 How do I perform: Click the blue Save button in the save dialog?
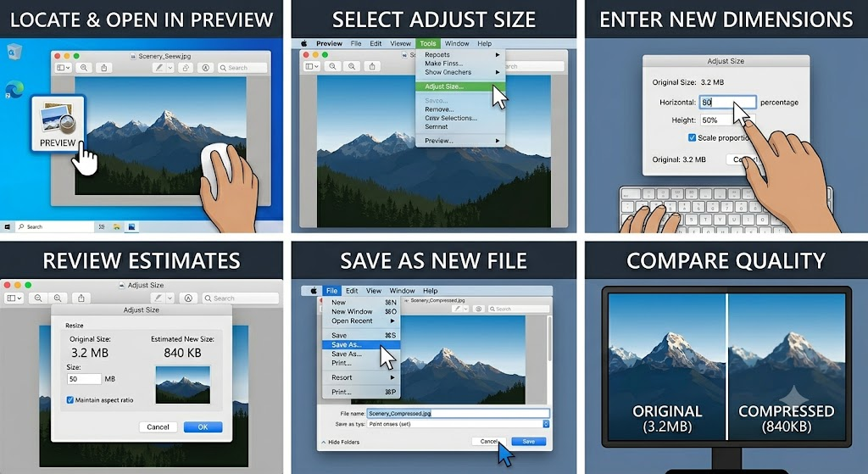(529, 441)
